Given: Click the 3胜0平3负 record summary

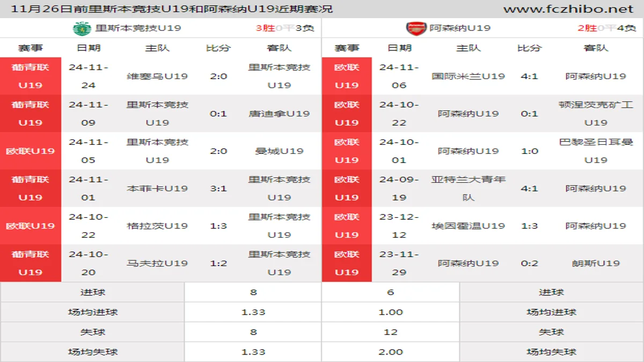Looking at the screenshot, I should click(x=284, y=28).
